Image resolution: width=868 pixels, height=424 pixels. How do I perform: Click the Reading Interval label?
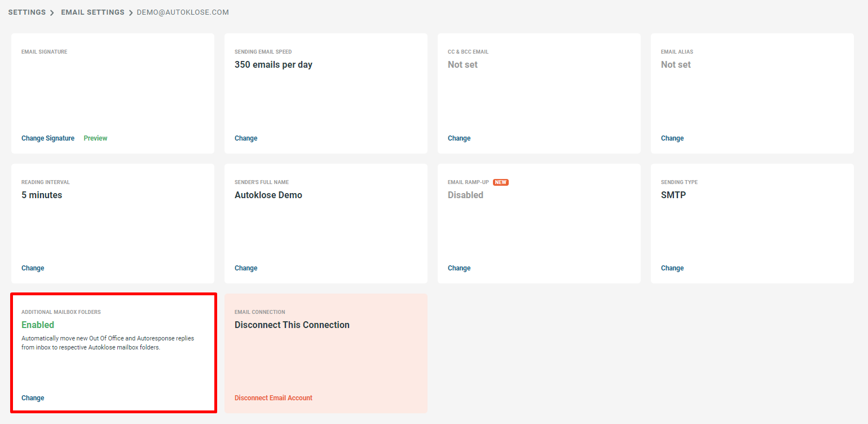pyautogui.click(x=46, y=182)
